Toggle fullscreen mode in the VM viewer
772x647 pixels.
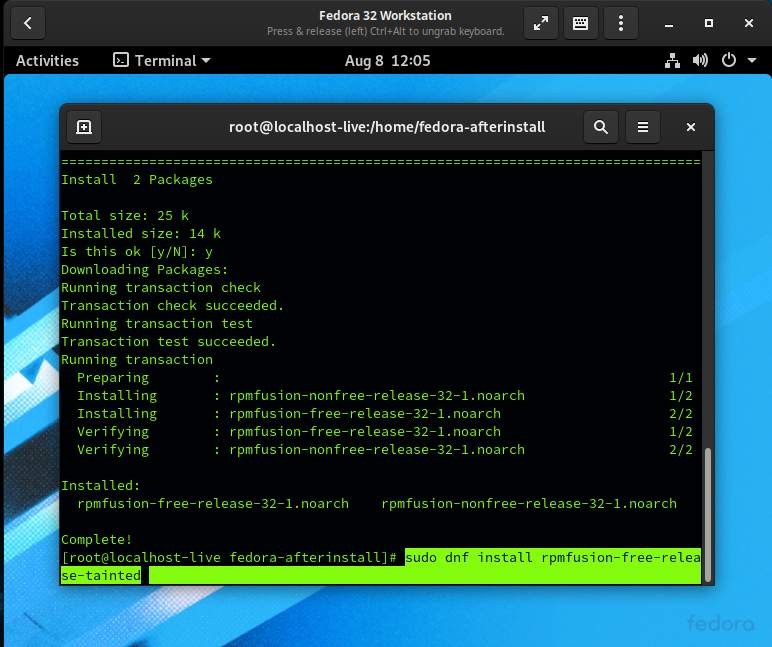[x=541, y=23]
